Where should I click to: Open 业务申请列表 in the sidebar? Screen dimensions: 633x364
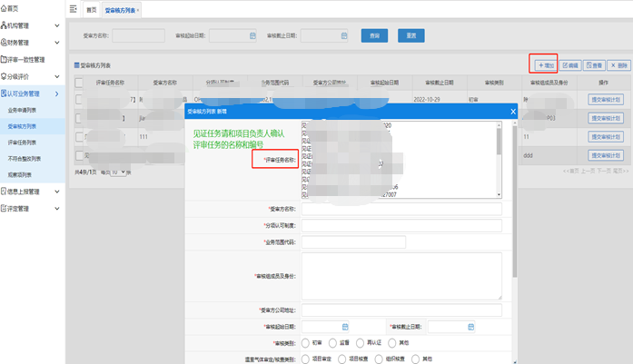click(22, 110)
